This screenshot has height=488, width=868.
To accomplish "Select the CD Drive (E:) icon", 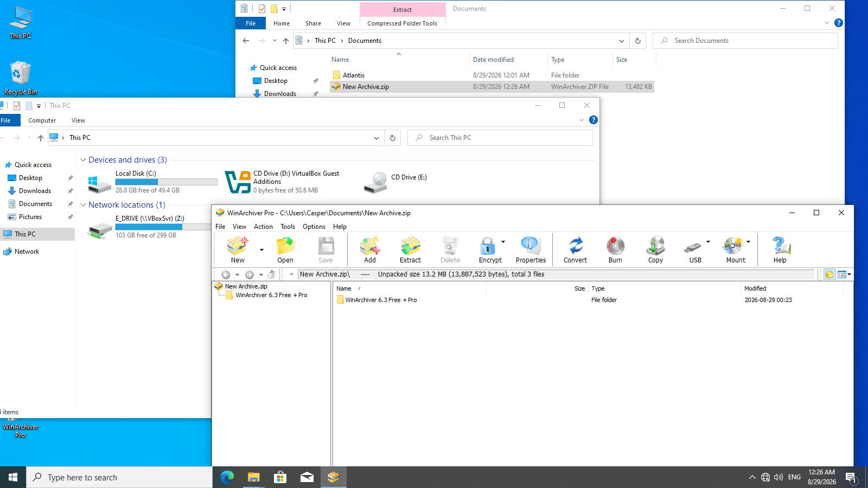I will coord(375,182).
